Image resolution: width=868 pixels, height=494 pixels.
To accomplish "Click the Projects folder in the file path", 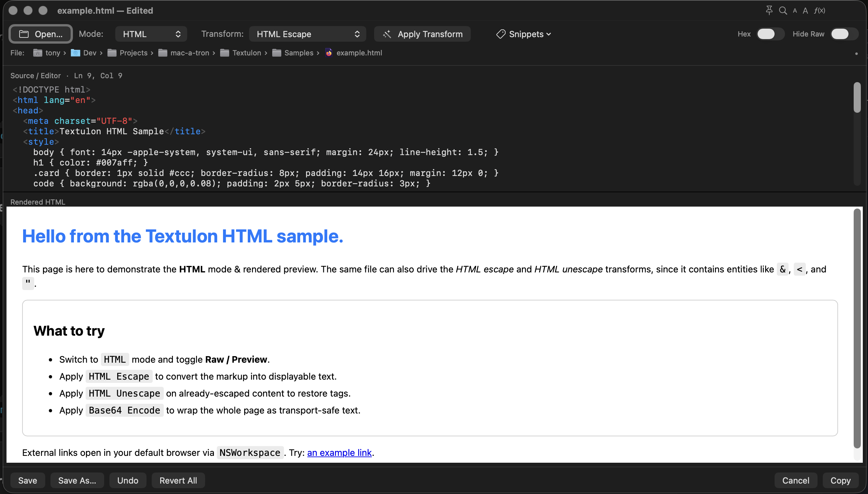I will coord(127,53).
